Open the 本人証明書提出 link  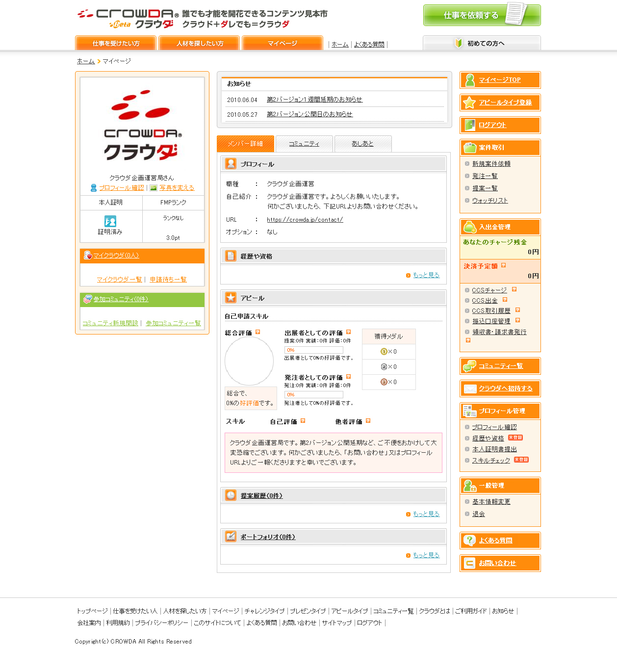(x=494, y=449)
